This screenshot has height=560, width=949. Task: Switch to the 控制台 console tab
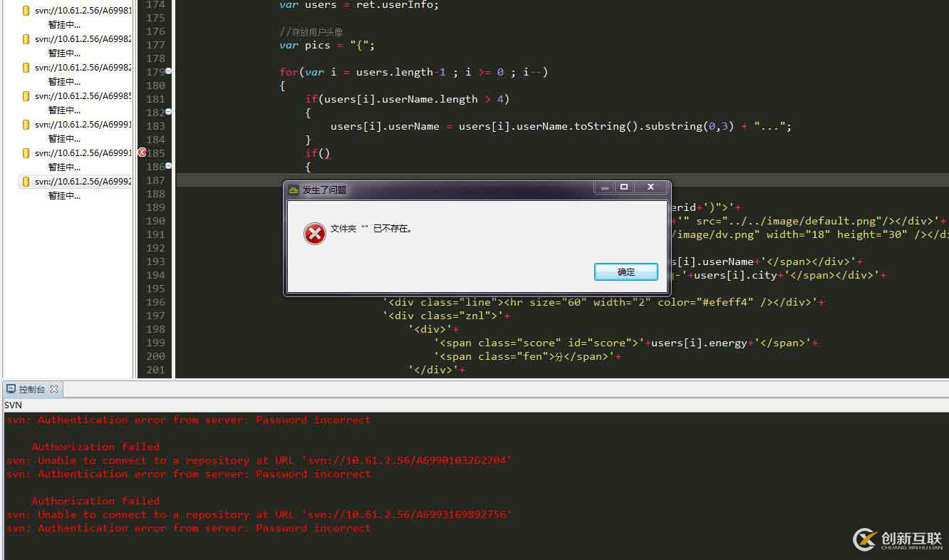(x=32, y=389)
